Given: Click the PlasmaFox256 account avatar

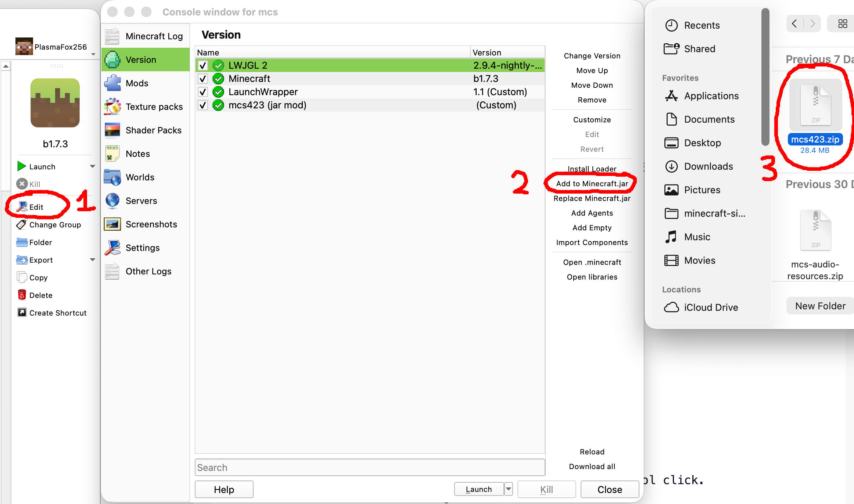Looking at the screenshot, I should coord(24,46).
